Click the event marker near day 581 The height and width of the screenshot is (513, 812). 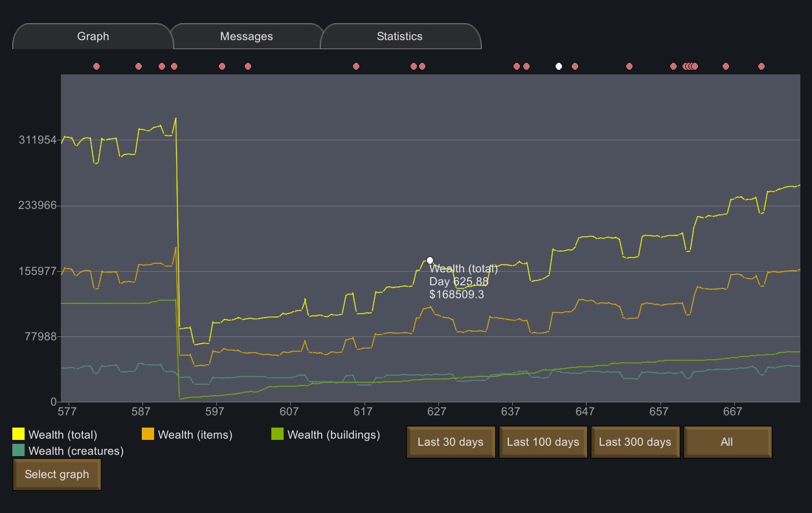(x=96, y=66)
